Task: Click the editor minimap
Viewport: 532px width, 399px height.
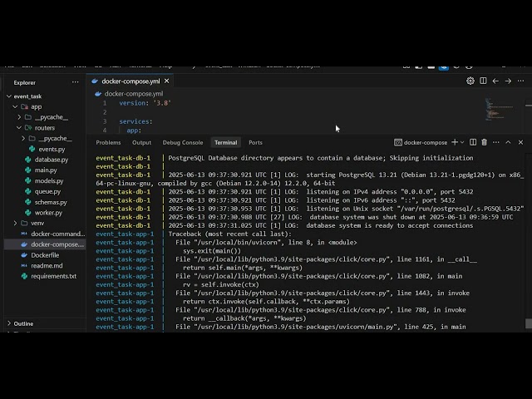Action: [499, 109]
